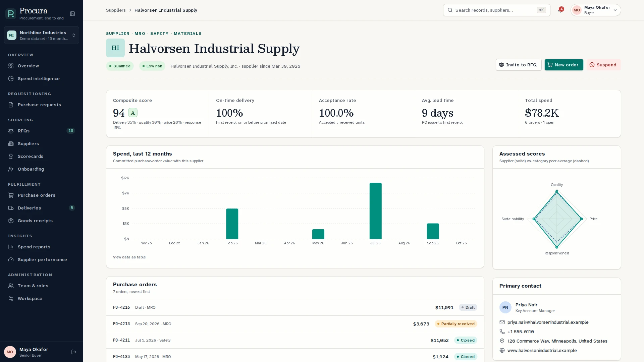This screenshot has width=644, height=362.
Task: Open purchase order PO-4213 row
Action: coord(295,324)
